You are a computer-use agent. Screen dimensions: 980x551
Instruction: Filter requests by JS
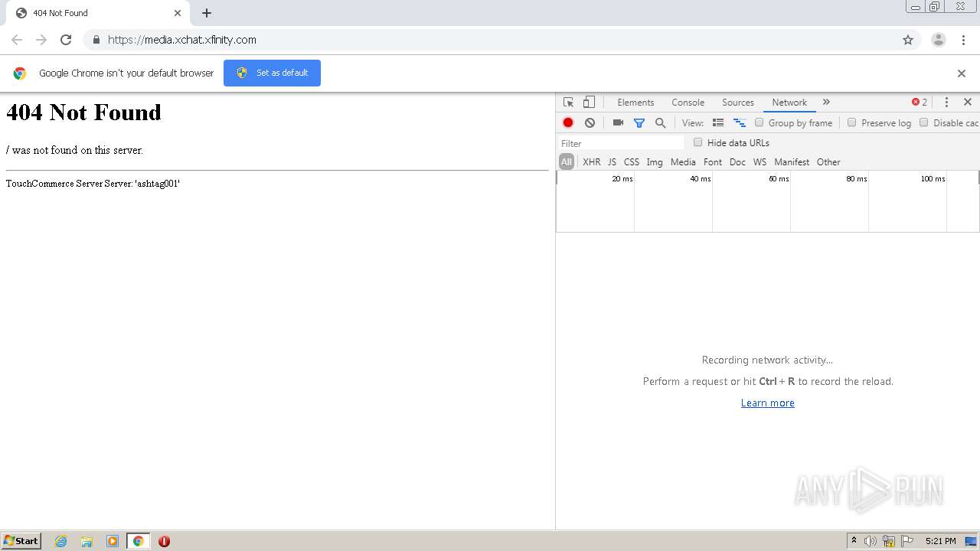[612, 162]
